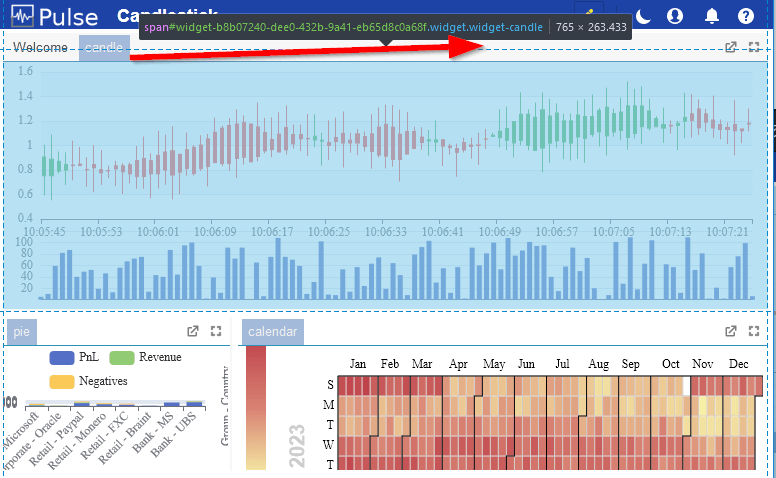Click the calendar heatmap color gradient bar
Screen dimensions: 776x478
[256, 408]
